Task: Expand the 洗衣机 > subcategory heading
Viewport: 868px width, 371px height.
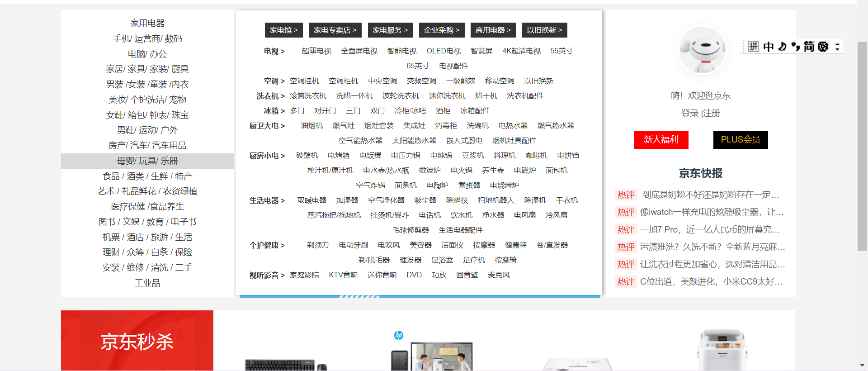Action: click(271, 96)
